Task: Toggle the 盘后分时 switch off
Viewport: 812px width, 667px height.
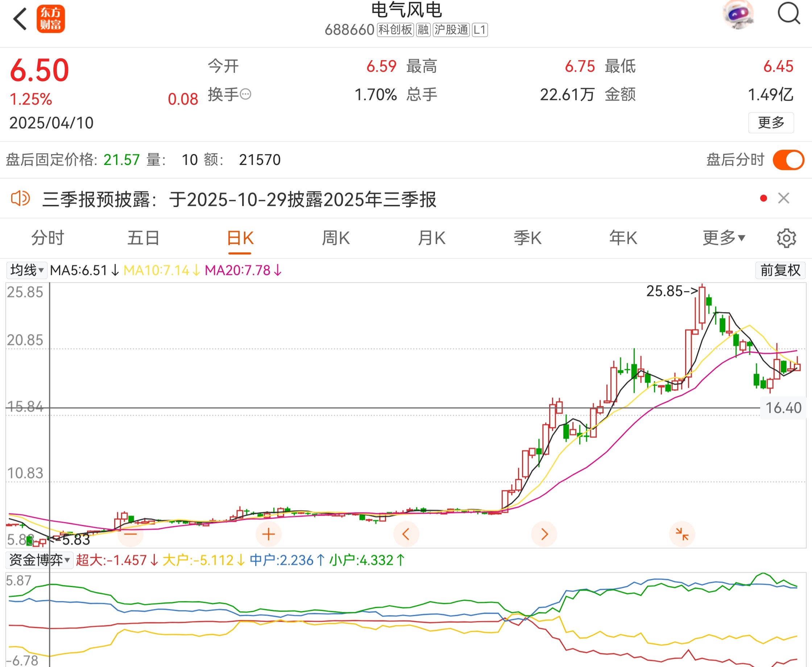Action: pyautogui.click(x=788, y=160)
